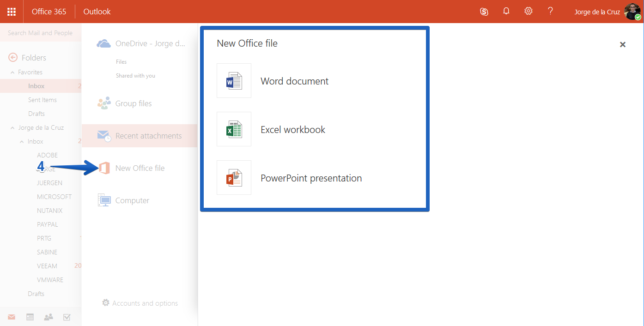Collapse the Favorites section
The width and height of the screenshot is (644, 326).
tap(12, 72)
